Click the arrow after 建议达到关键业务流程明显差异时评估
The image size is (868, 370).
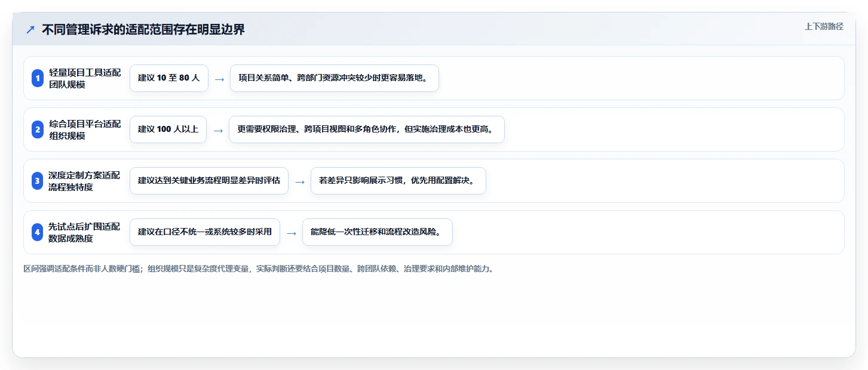point(300,181)
